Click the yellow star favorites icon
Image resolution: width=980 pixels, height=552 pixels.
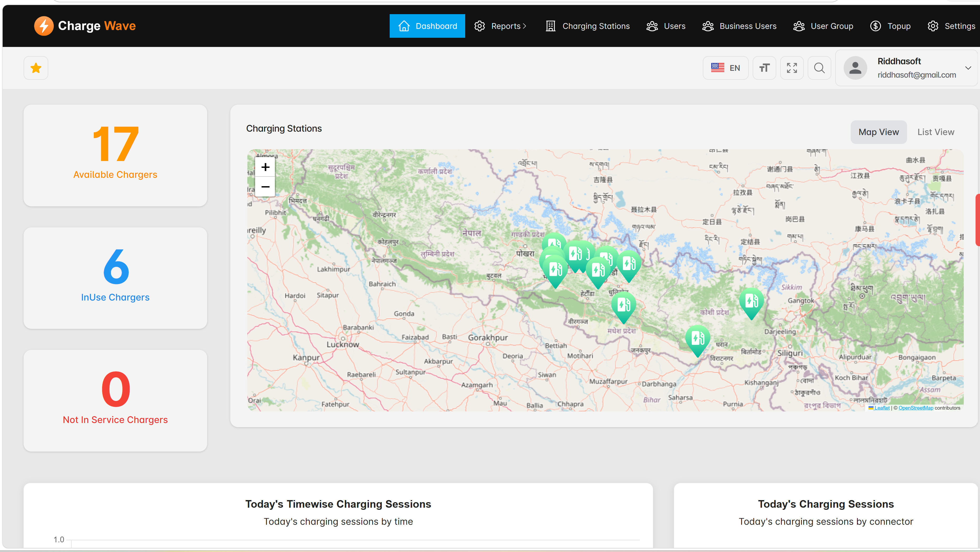click(x=36, y=68)
